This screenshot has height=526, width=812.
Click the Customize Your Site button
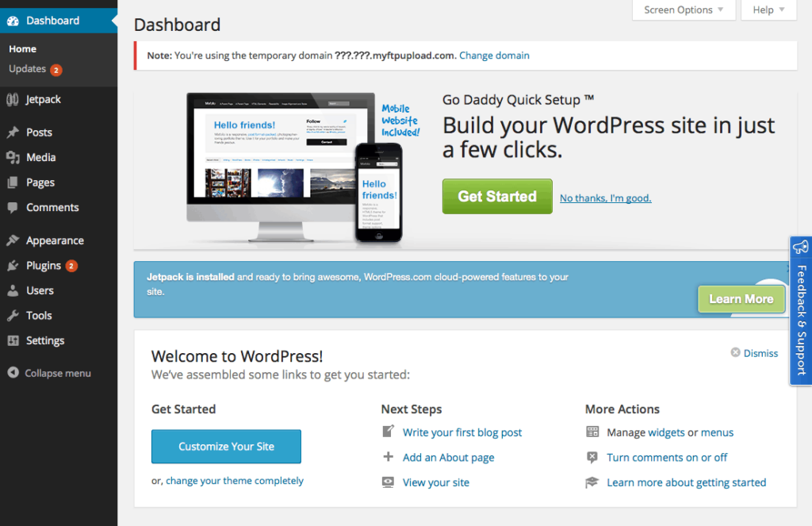(x=226, y=446)
